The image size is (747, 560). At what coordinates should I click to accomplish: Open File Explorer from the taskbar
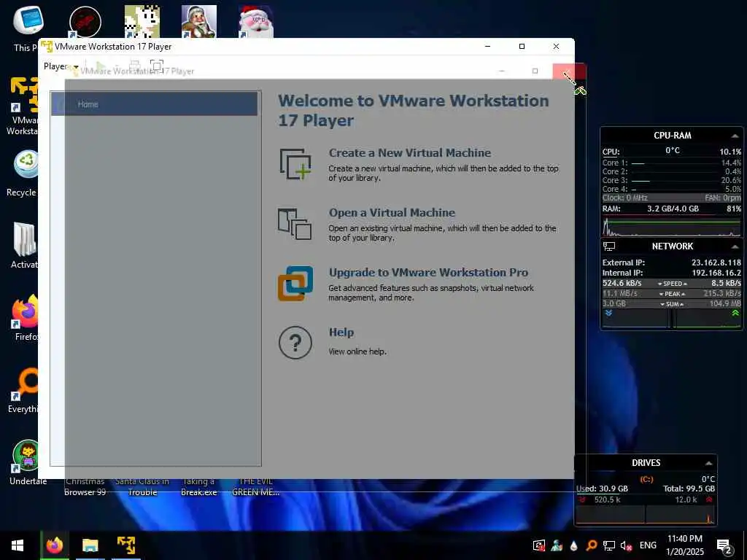tap(90, 545)
